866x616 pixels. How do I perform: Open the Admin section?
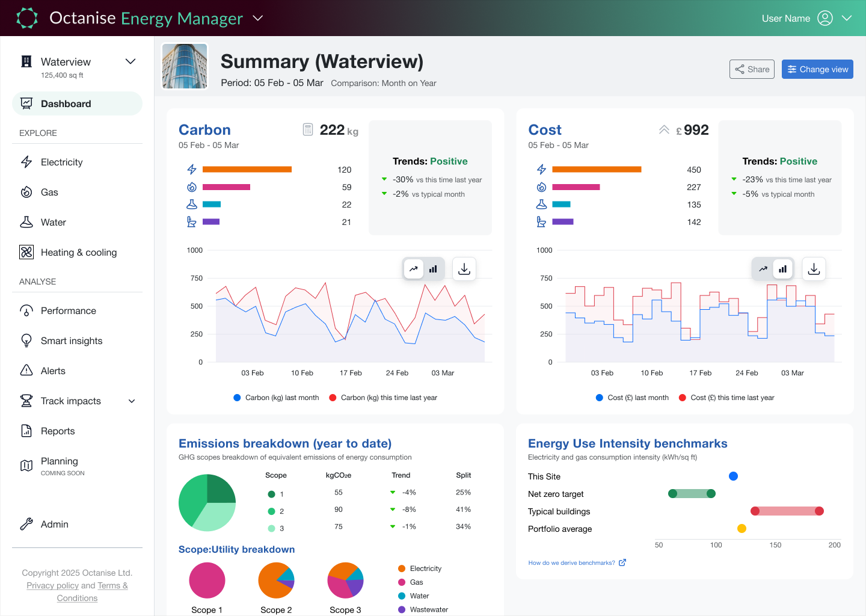coord(77,524)
